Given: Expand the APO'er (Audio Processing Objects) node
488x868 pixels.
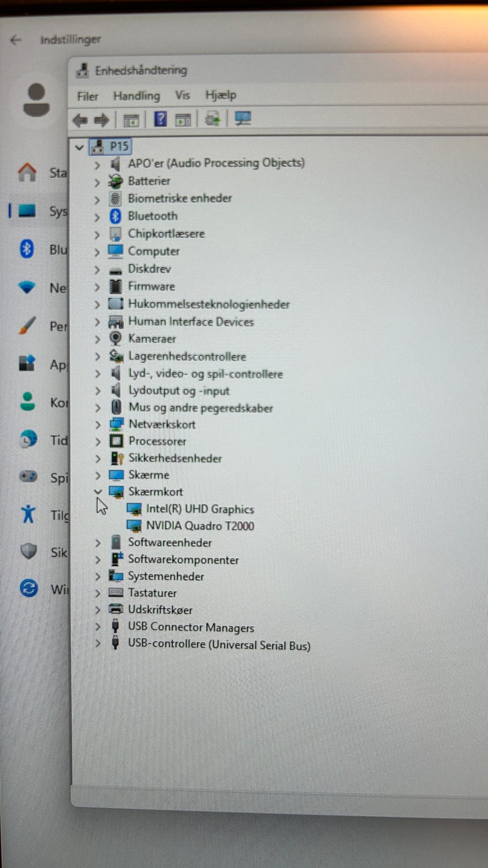Looking at the screenshot, I should coord(97,165).
